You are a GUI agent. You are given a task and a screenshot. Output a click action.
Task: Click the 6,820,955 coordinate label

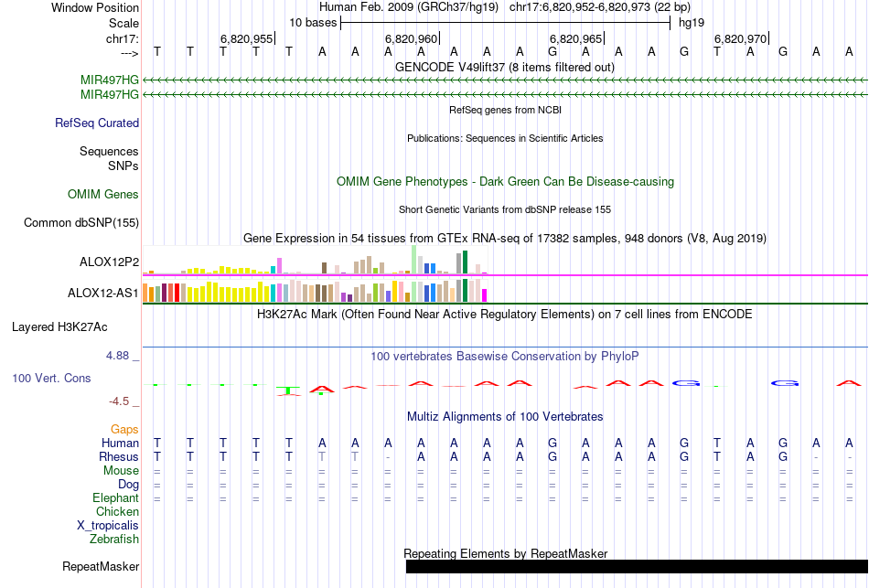[247, 38]
